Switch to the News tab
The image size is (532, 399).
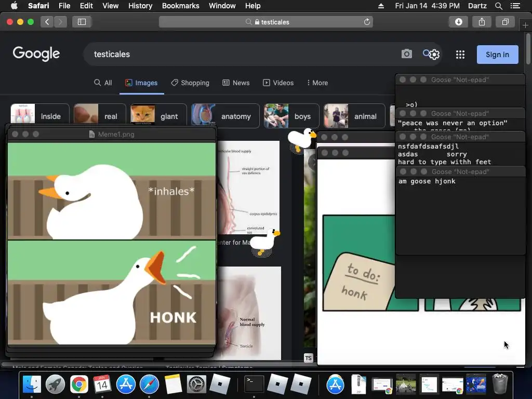(236, 83)
